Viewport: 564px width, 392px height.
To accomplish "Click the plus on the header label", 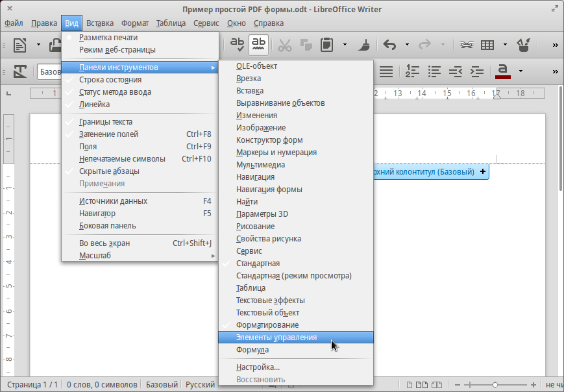I will [483, 171].
